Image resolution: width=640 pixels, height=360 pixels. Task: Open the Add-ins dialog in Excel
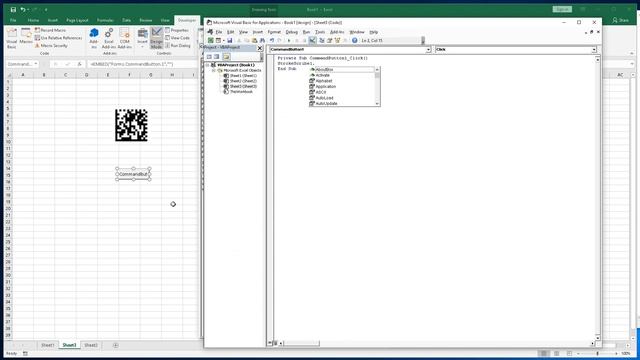(94, 38)
